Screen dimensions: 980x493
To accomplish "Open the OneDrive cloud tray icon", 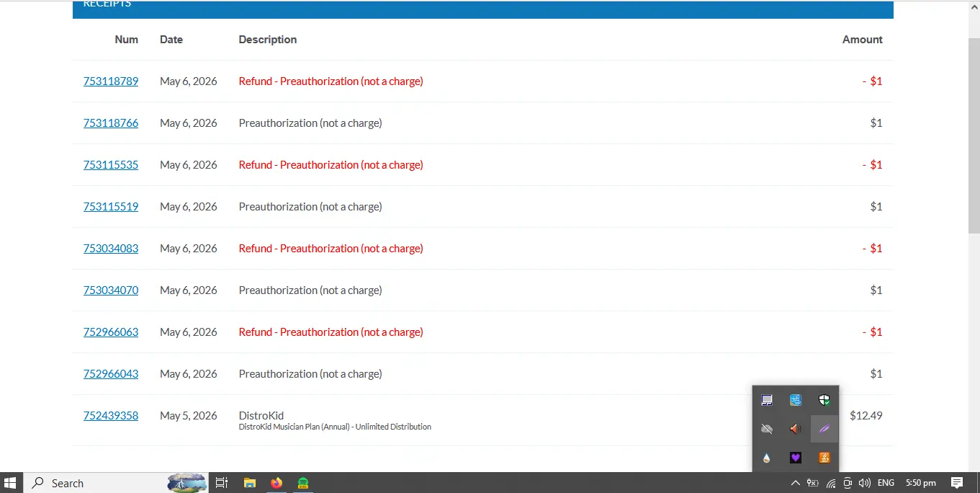I will click(x=767, y=429).
